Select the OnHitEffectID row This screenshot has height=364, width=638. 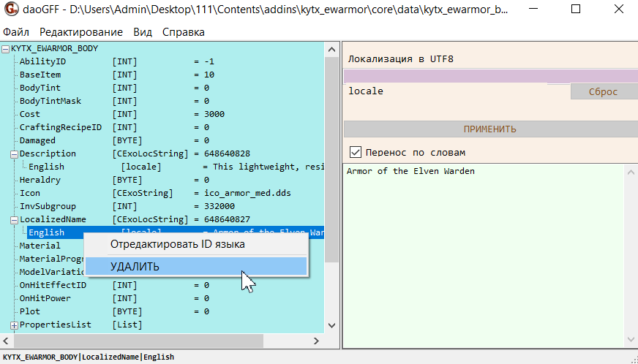[x=114, y=285]
